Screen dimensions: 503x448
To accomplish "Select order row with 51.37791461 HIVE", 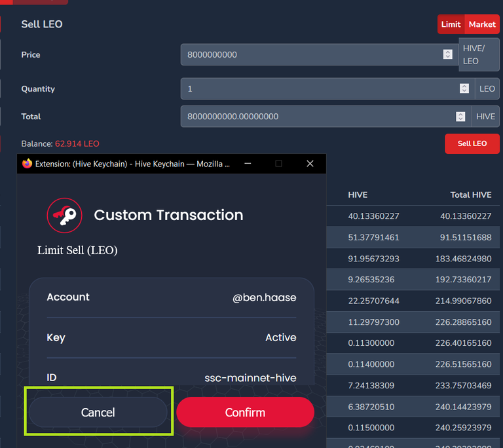I will tap(413, 238).
